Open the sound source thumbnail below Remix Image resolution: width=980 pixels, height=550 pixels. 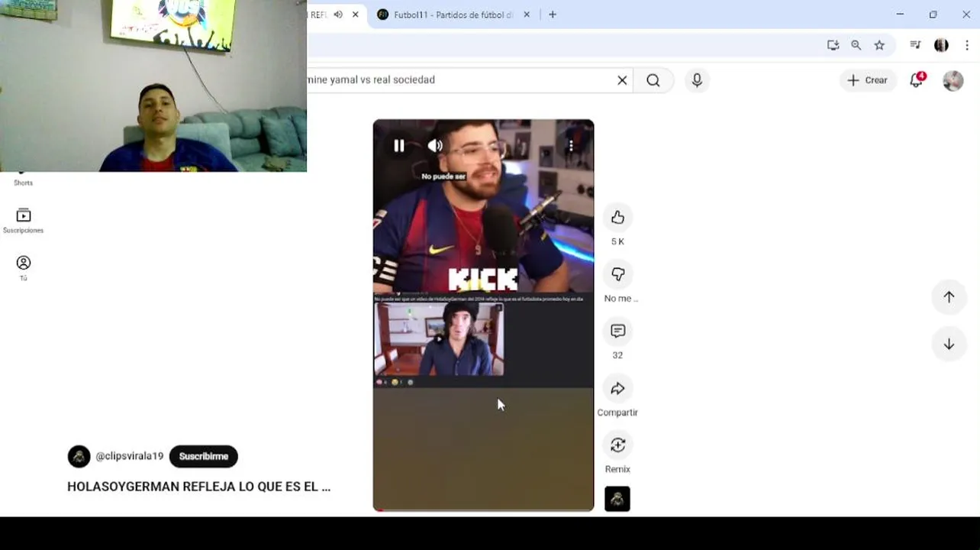(617, 499)
